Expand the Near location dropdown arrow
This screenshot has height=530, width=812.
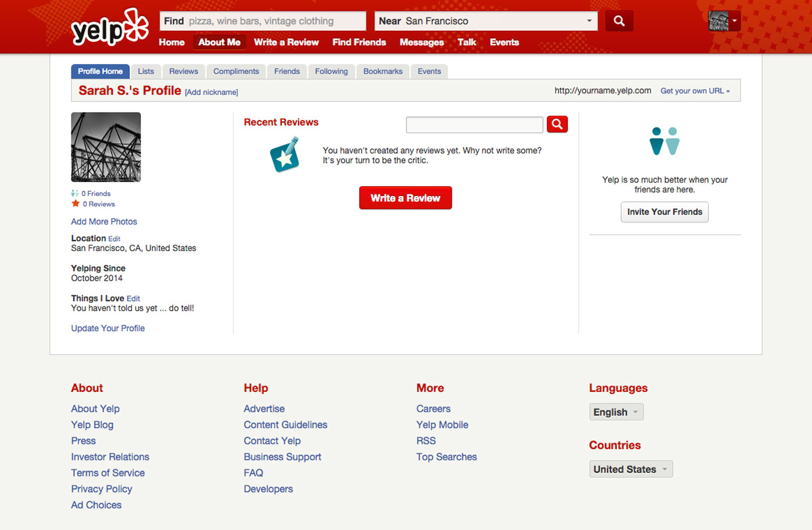pos(589,21)
